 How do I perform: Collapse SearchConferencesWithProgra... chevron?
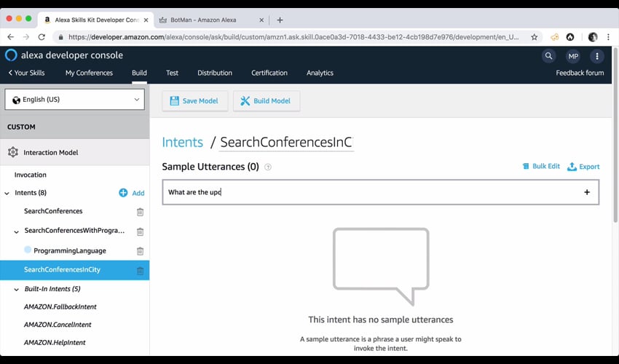(x=16, y=232)
